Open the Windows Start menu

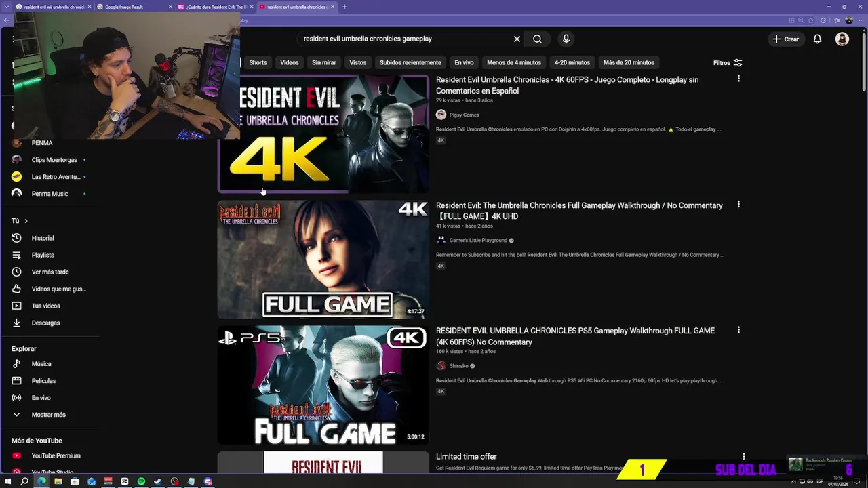coord(9,481)
